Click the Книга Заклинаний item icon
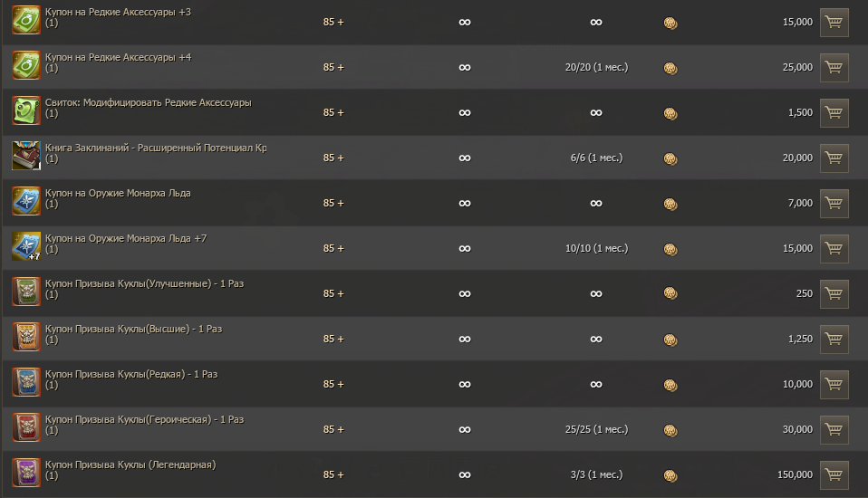Viewport: 868px width, 498px height. (x=25, y=156)
